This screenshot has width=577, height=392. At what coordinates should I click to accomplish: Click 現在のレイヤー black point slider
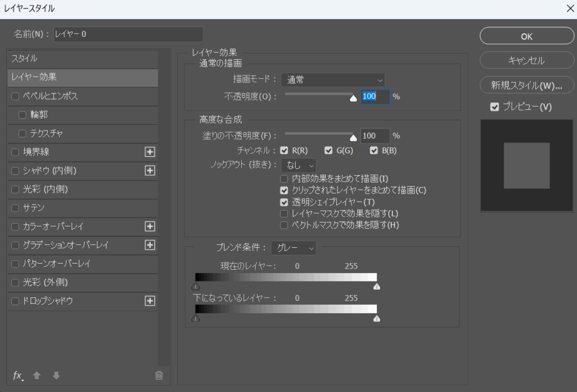(196, 287)
